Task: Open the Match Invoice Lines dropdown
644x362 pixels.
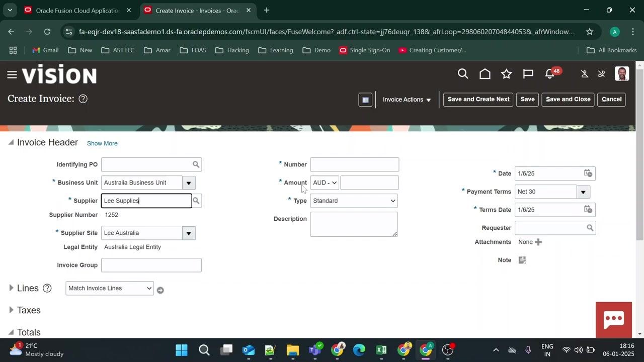Action: [110, 288]
